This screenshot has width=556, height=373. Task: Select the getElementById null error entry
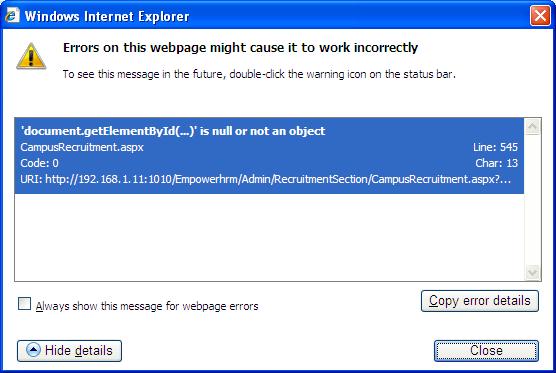(269, 156)
